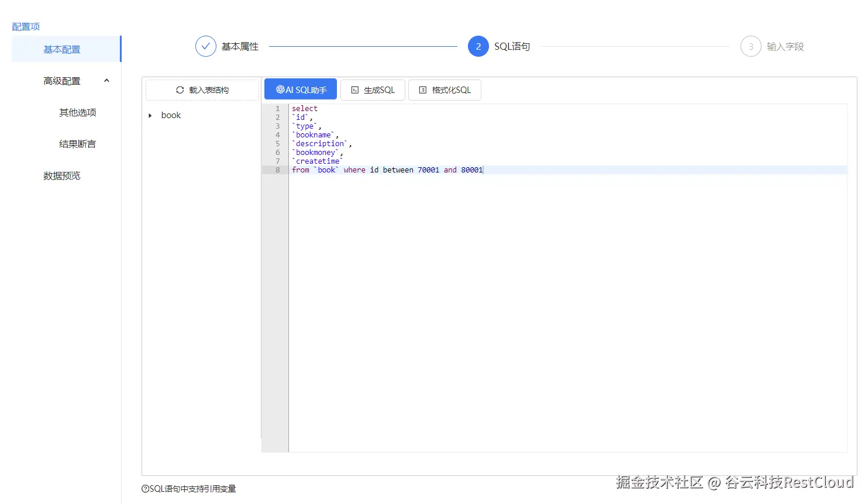Open the AI SQL助手
Image resolution: width=868 pixels, height=504 pixels.
pos(301,89)
